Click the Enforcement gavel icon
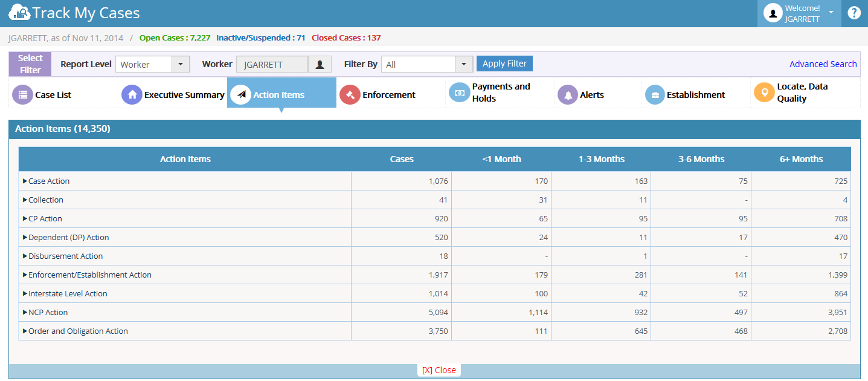The height and width of the screenshot is (381, 868). pyautogui.click(x=350, y=95)
